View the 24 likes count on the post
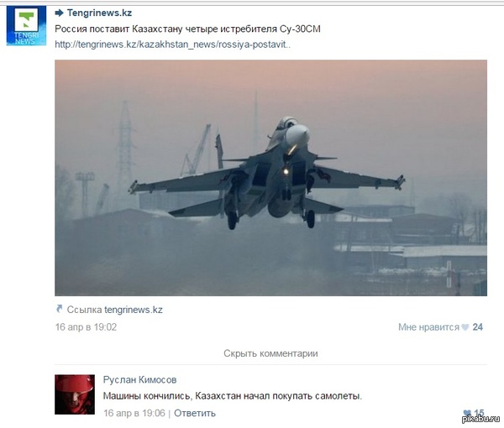This screenshot has height=428, width=504. [478, 327]
